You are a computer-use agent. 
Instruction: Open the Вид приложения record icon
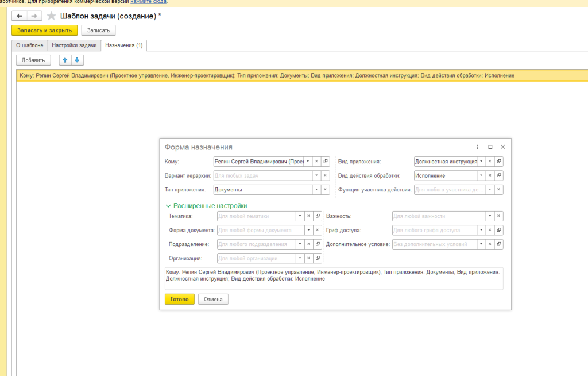[x=499, y=162]
